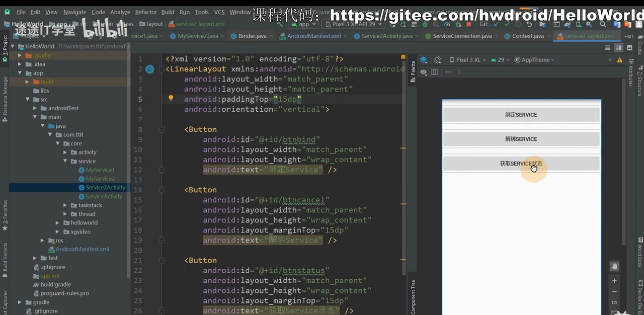Zoom out with the minus button
The image size is (644, 315).
pos(614,292)
